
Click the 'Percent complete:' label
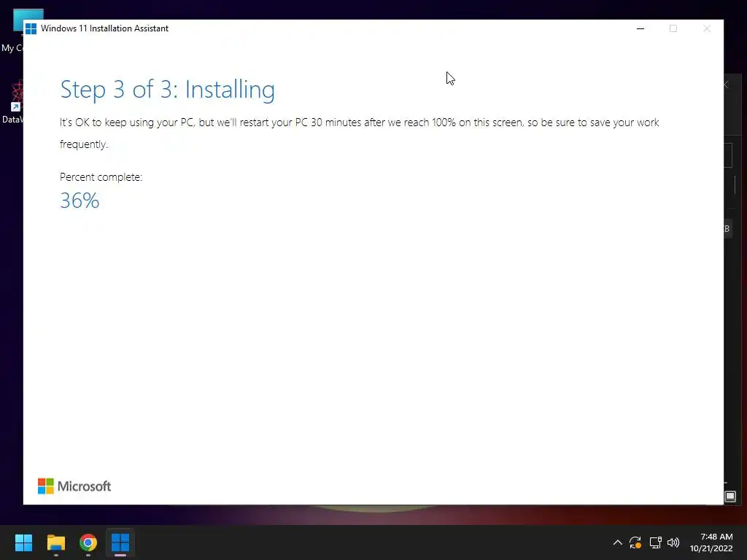click(x=101, y=177)
